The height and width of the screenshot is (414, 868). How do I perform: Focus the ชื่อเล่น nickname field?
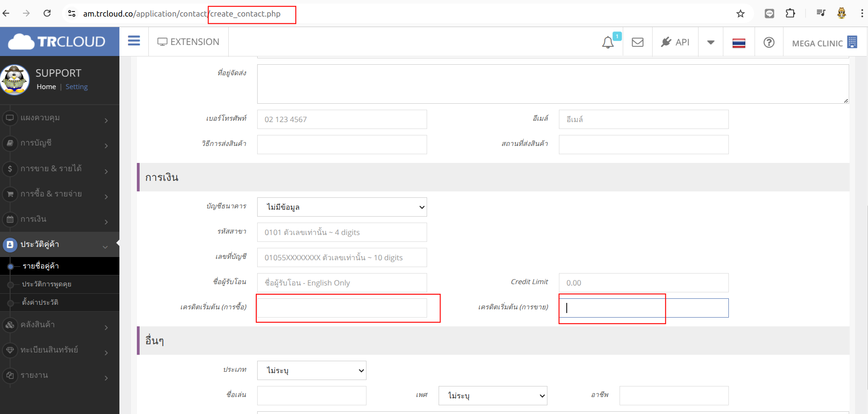point(312,396)
